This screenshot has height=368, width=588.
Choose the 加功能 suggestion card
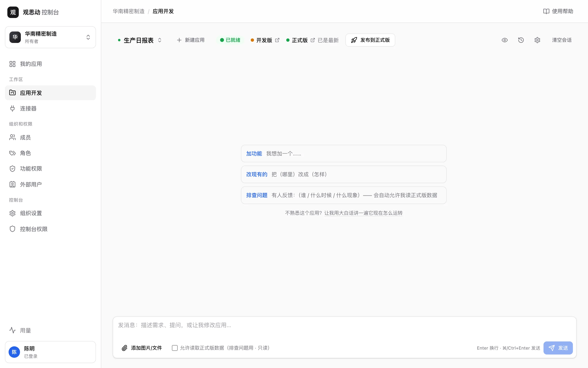click(x=344, y=154)
